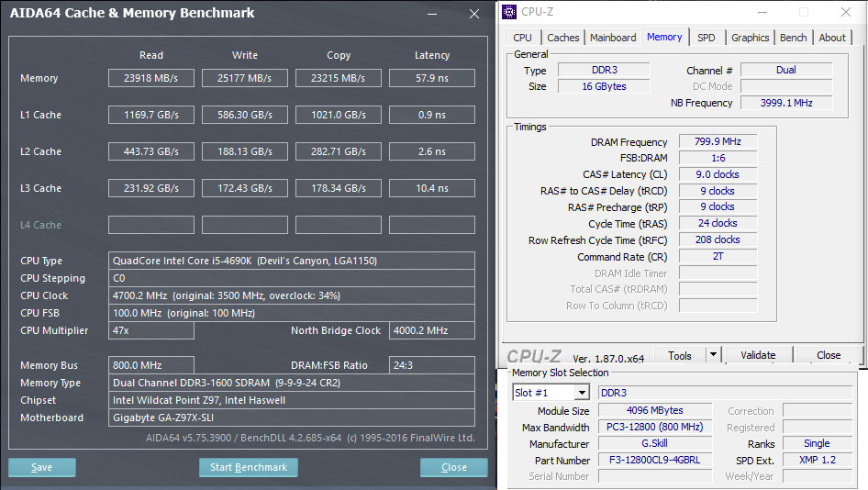868x490 pixels.
Task: Expand the Slot #1 memory slot selector
Action: [x=582, y=393]
